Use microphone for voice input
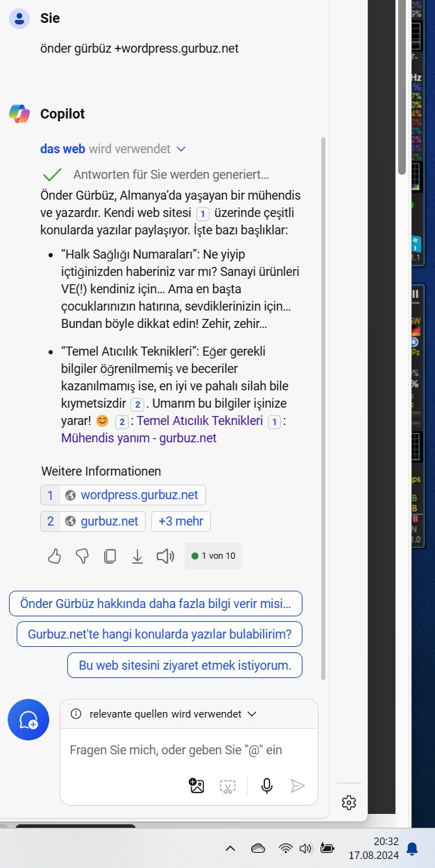Screen dimensions: 435x868 pyautogui.click(x=267, y=785)
